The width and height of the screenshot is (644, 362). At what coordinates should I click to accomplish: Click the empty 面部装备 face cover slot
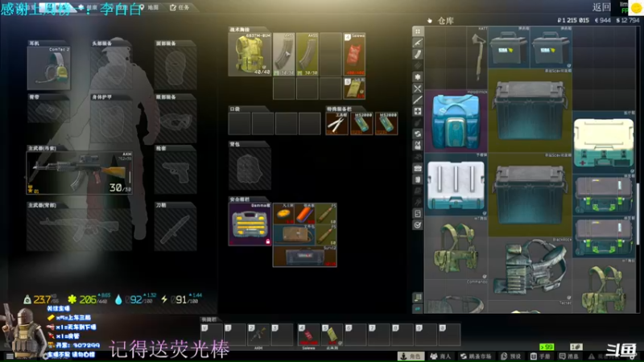(175, 68)
